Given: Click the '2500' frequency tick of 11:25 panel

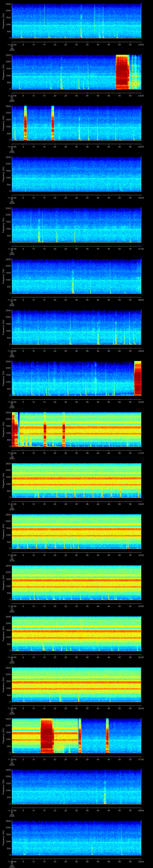Looking at the screenshot, I should [8, 157].
